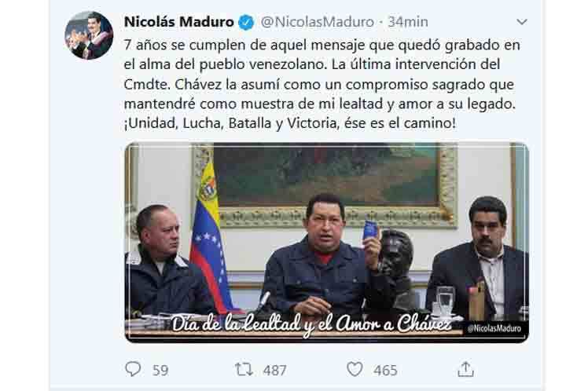This screenshot has width=588, height=391.
Task: Retweet using the retweet arrows icon
Action: 244,369
